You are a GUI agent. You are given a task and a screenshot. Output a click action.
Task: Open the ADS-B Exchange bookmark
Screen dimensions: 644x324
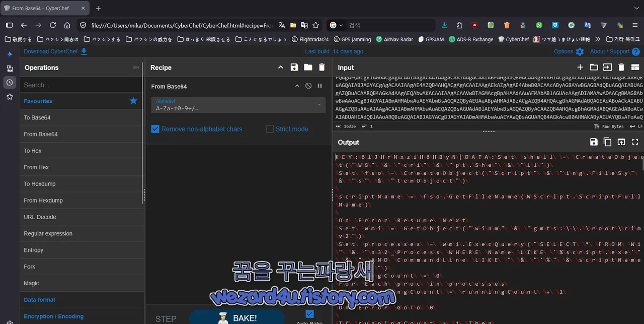pos(471,39)
